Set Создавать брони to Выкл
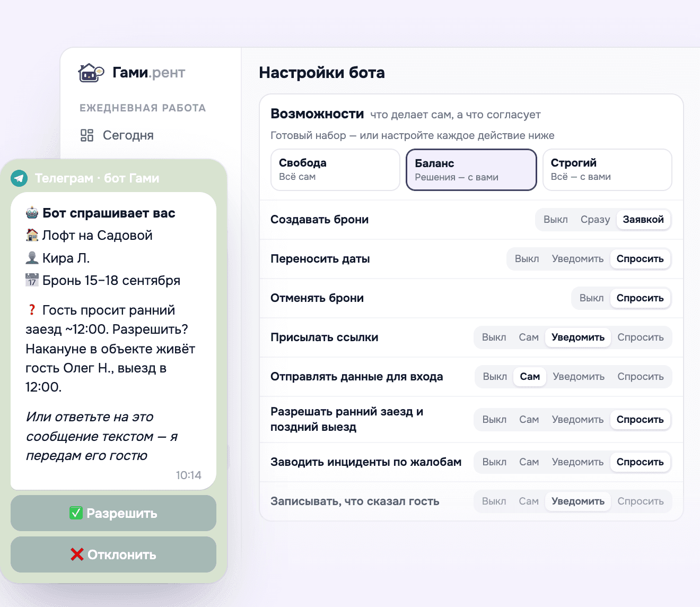This screenshot has height=607, width=700. pyautogui.click(x=555, y=220)
